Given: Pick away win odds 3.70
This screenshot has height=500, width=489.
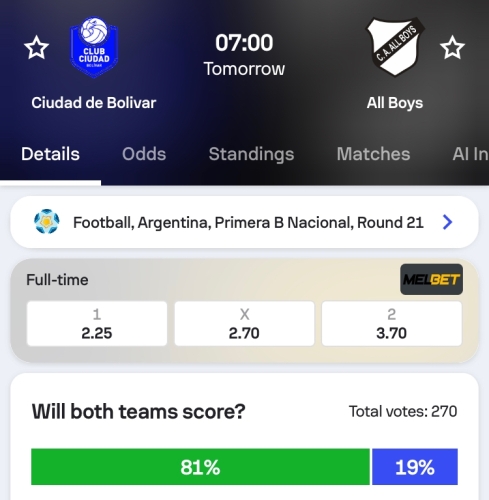Looking at the screenshot, I should (392, 323).
